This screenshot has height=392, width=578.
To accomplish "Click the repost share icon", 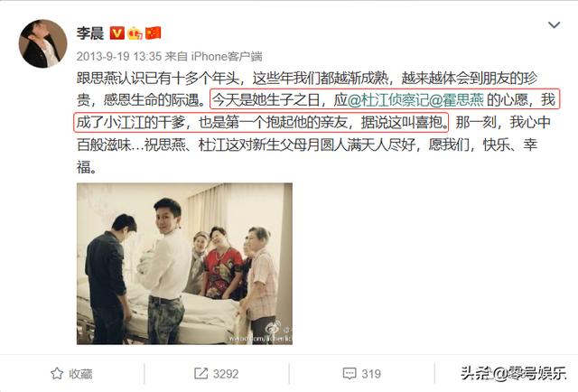I will tap(200, 374).
